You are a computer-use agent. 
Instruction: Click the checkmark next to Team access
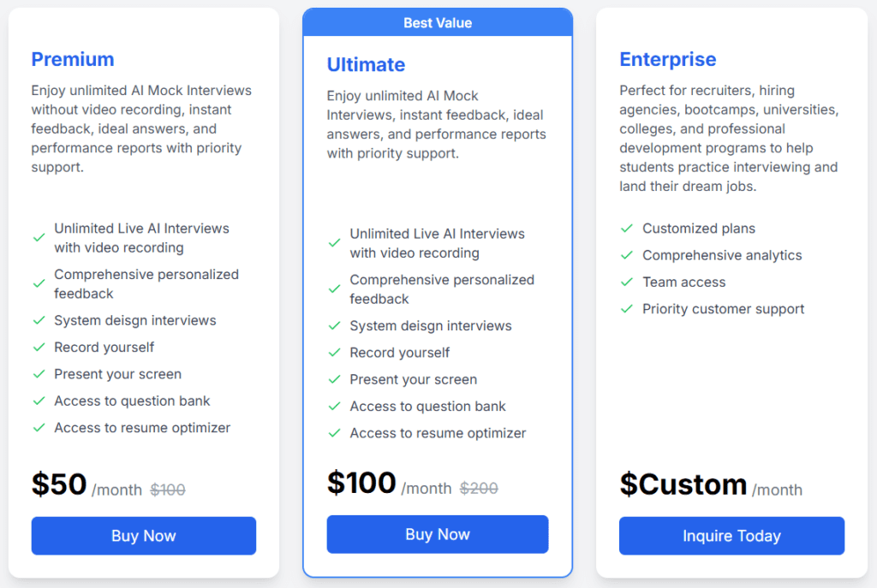tap(626, 282)
